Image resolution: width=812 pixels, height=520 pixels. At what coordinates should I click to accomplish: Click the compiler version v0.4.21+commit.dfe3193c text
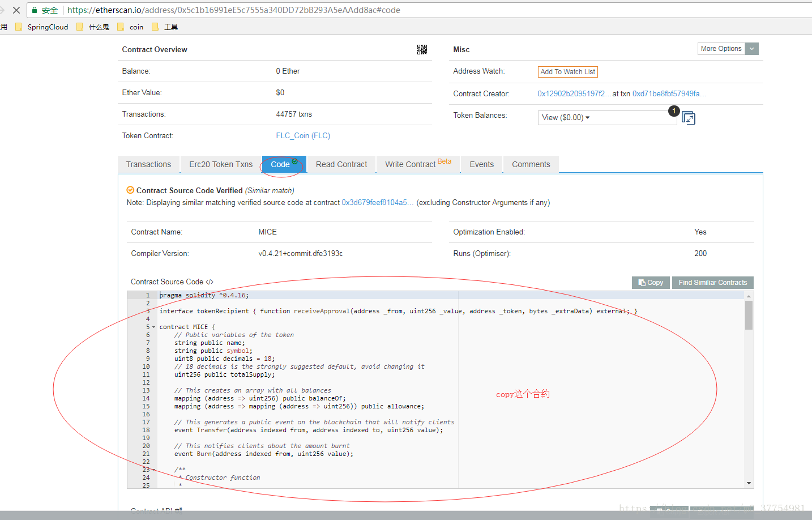click(301, 253)
